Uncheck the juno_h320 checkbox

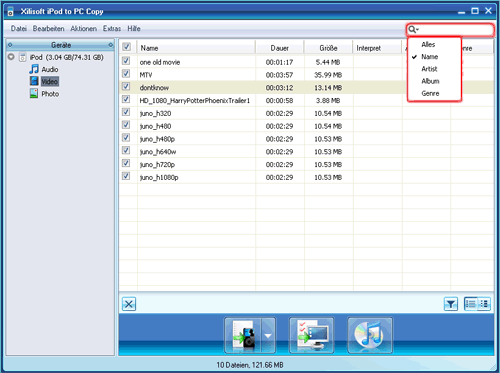[x=126, y=112]
